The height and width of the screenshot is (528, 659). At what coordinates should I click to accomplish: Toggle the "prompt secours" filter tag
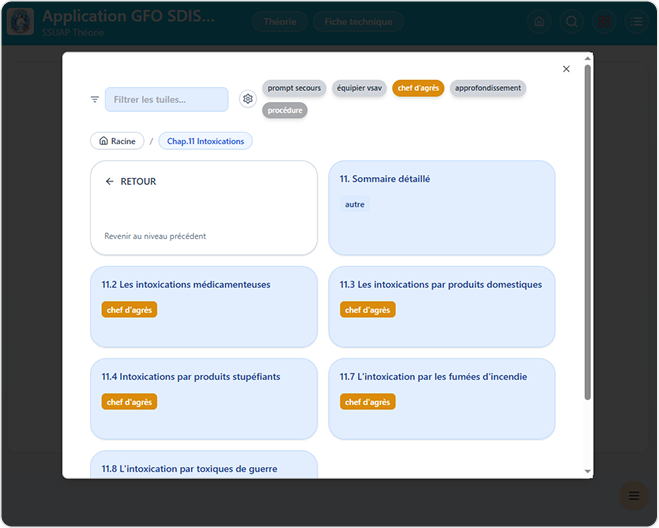(x=294, y=88)
